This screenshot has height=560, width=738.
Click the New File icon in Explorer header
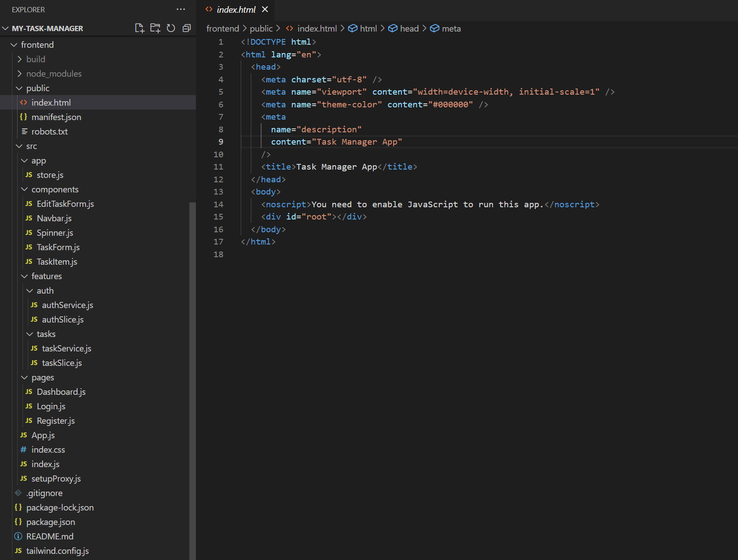pos(139,28)
